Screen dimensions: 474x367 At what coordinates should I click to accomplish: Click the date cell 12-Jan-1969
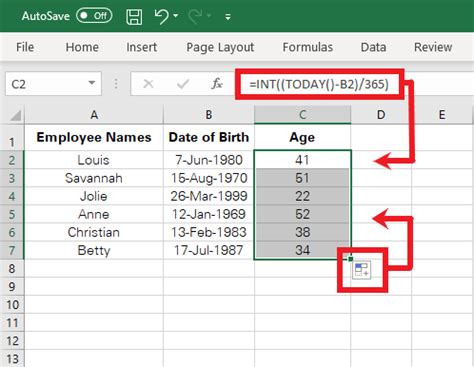click(209, 214)
